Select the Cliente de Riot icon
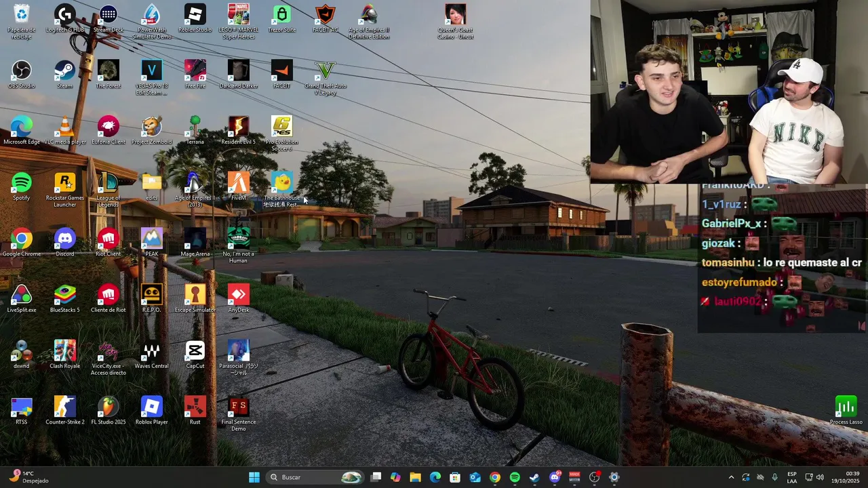Screen dimensions: 868x488 coord(108,298)
